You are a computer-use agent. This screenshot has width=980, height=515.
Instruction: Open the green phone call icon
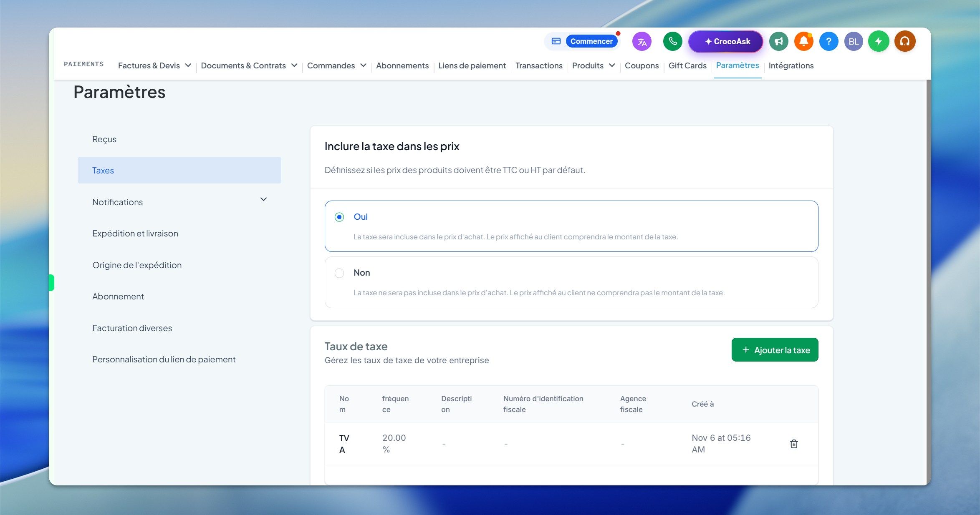[x=673, y=42]
